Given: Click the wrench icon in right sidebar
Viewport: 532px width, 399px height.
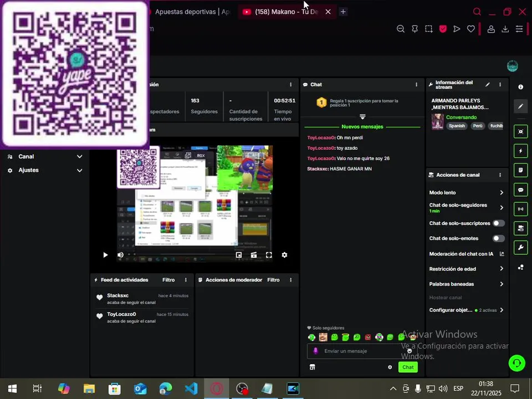Looking at the screenshot, I should coord(520,248).
